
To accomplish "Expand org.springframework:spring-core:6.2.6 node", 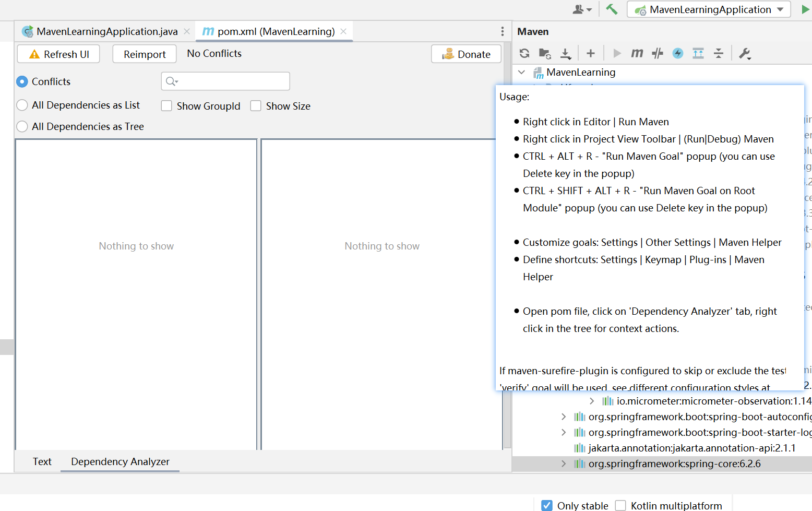I will coord(564,464).
